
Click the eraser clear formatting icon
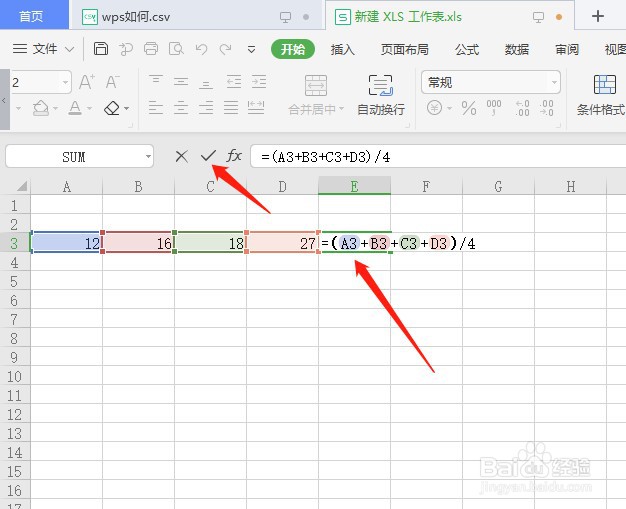pos(112,108)
